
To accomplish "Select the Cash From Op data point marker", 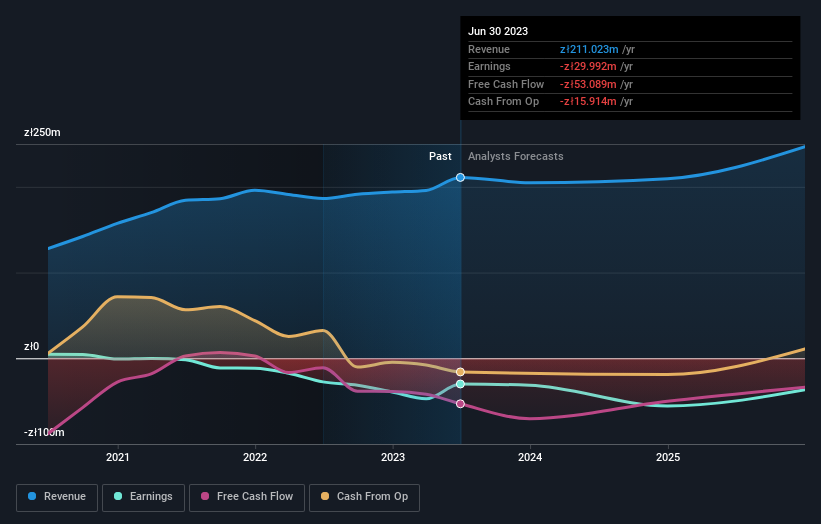I will 460,372.
